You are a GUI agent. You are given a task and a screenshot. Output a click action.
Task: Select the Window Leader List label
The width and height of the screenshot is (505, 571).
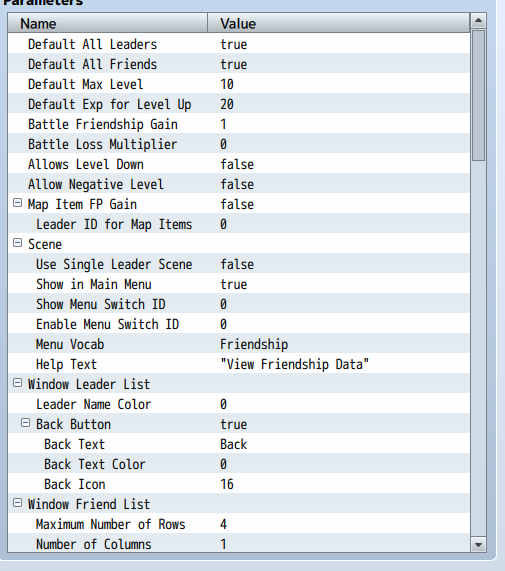point(89,385)
